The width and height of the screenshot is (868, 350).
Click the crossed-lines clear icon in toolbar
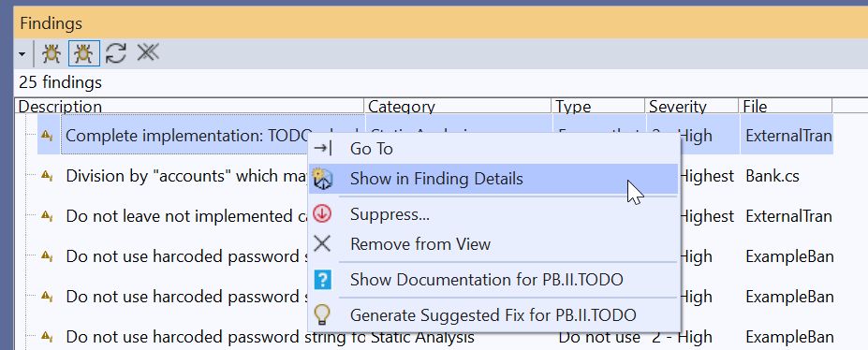pos(148,52)
